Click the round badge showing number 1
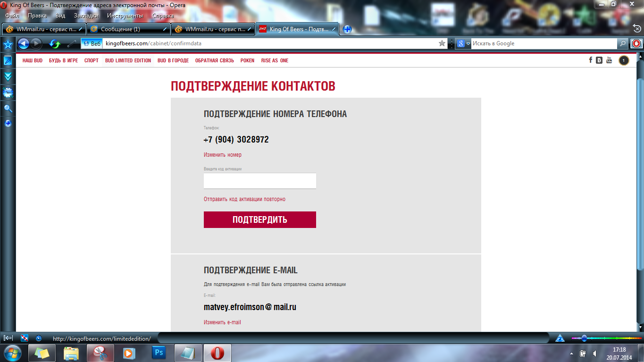644x362 pixels. pos(624,60)
